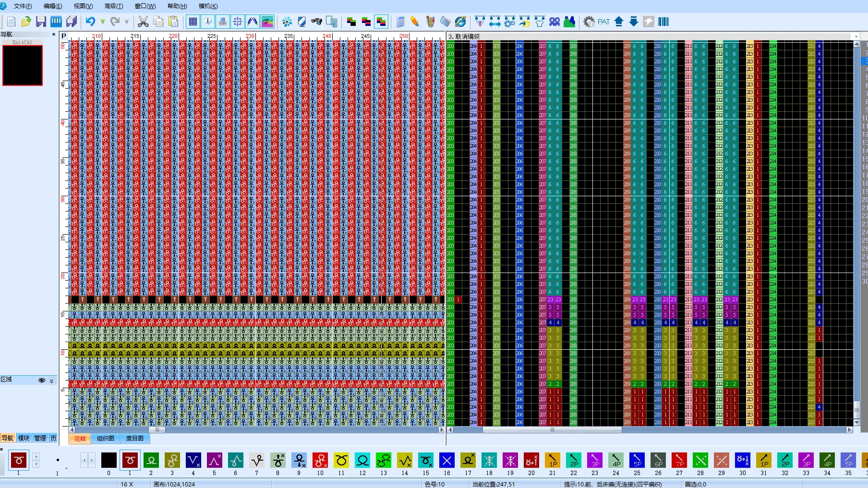Screen dimensions: 868x488
Task: Toggle the info tooltip button
Action: (x=208, y=22)
